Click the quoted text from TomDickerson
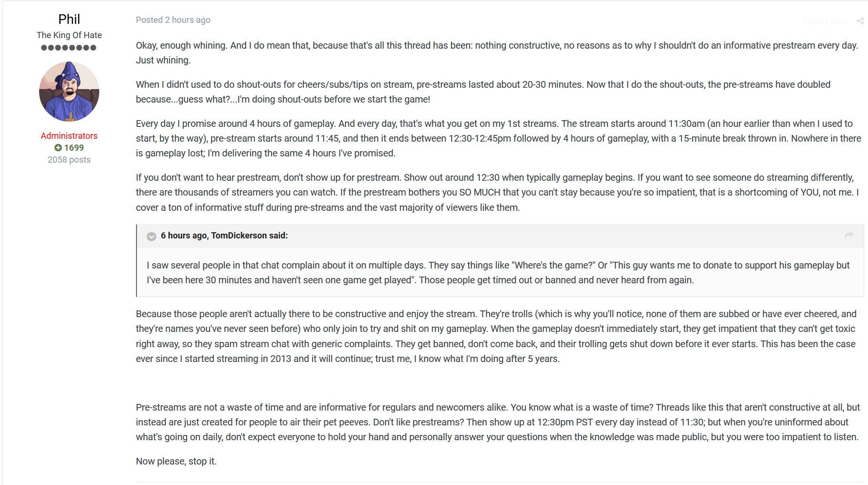 click(498, 273)
